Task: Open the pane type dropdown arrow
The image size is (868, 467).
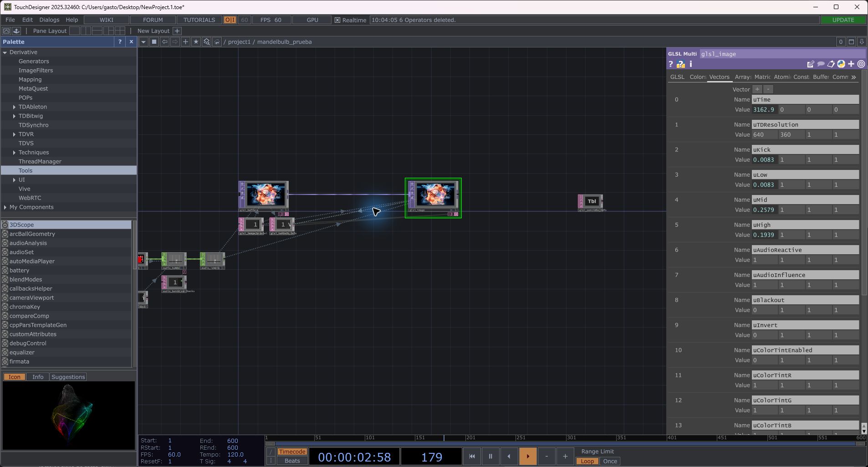Action: click(x=143, y=41)
